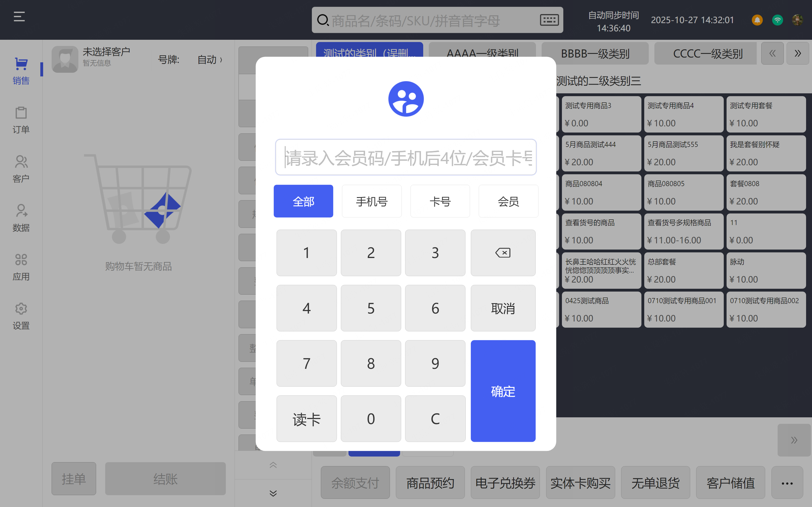The width and height of the screenshot is (812, 507).
Task: Select the 卡号 search filter
Action: pos(440,201)
